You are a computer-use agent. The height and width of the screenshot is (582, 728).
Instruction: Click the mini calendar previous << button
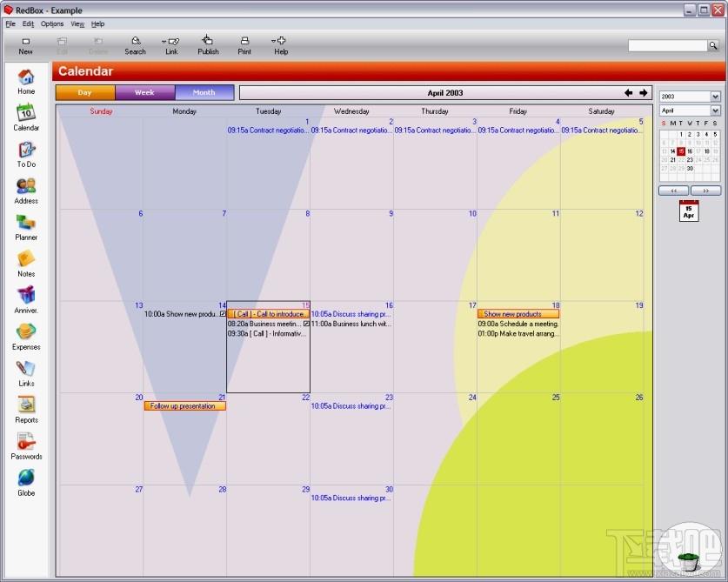pos(673,191)
